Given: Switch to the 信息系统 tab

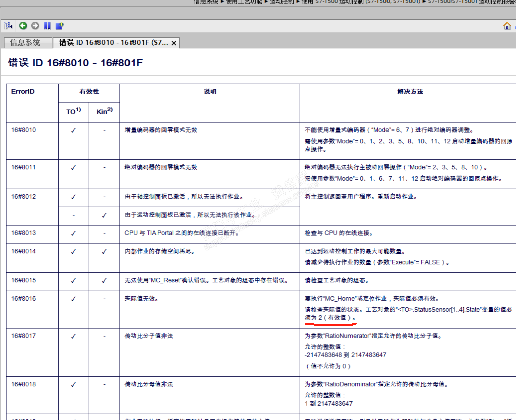Looking at the screenshot, I should coord(28,43).
